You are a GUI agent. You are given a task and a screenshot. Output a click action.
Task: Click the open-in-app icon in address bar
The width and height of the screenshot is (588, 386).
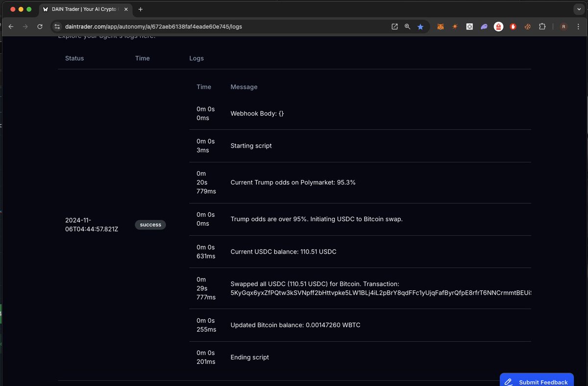[394, 26]
